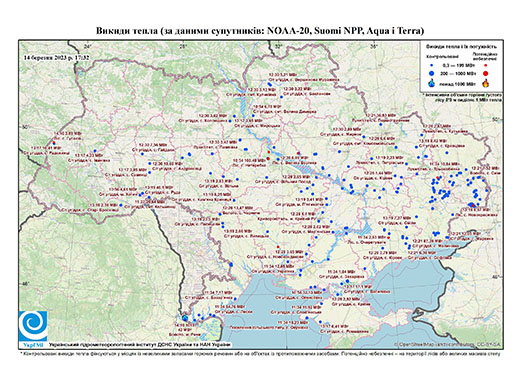Click the large blue circle legend symbol
This screenshot has height=368, width=520.
click(432, 73)
